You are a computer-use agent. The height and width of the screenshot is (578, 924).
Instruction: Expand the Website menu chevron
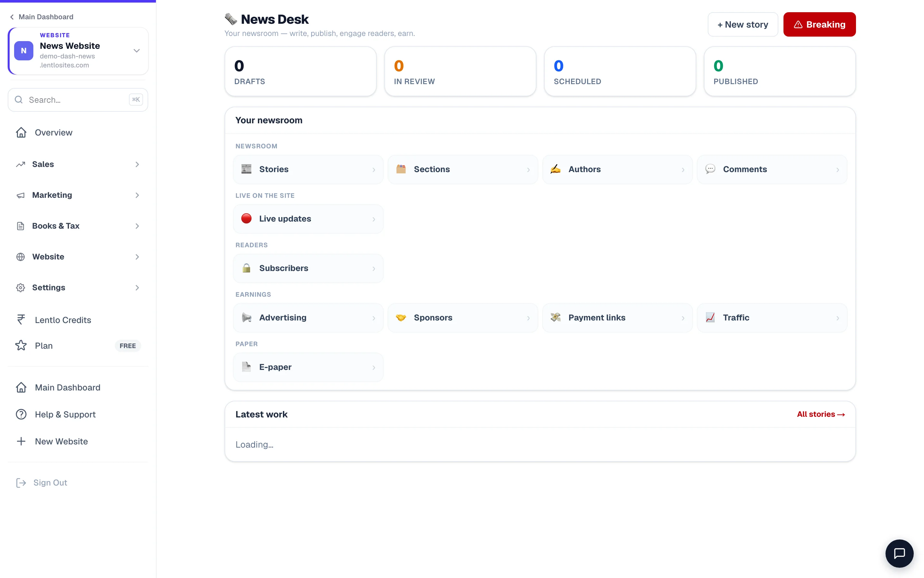click(137, 257)
